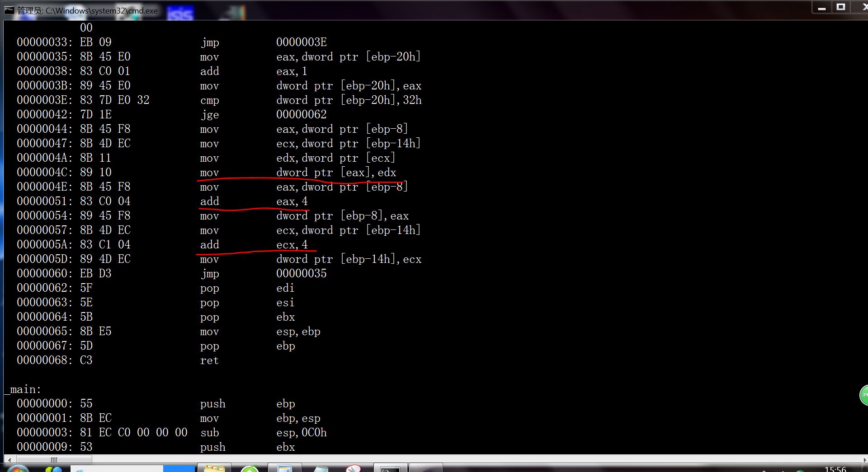
Task: Click the horizontal scrollbar's left arrow
Action: coord(9,460)
